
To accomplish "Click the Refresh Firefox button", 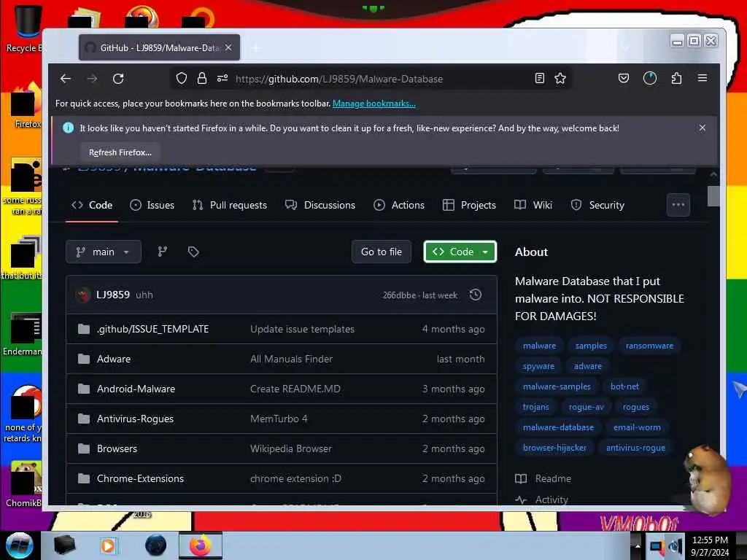I will 120,152.
